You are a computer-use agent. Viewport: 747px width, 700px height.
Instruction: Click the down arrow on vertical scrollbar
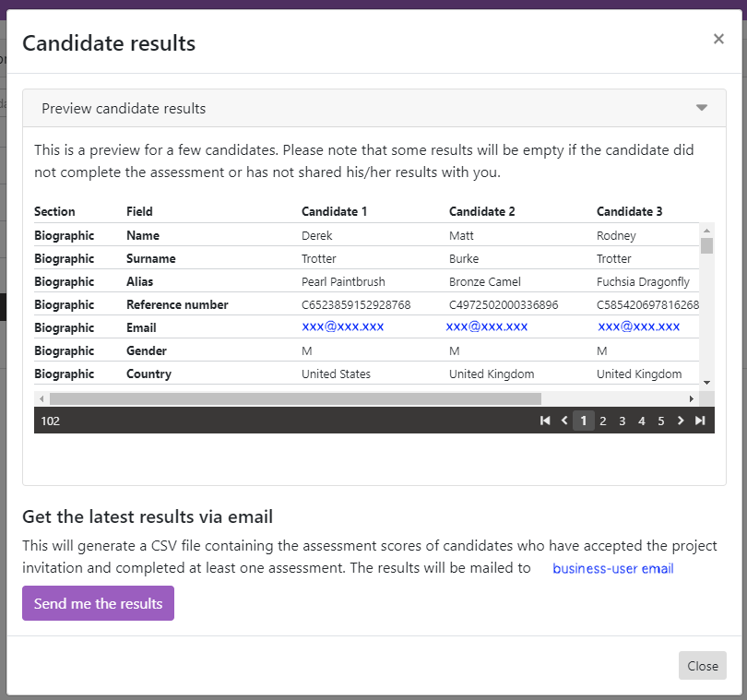705,383
